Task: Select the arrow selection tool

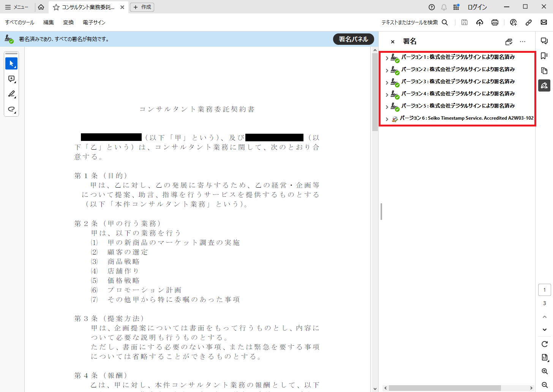Action: 11,63
